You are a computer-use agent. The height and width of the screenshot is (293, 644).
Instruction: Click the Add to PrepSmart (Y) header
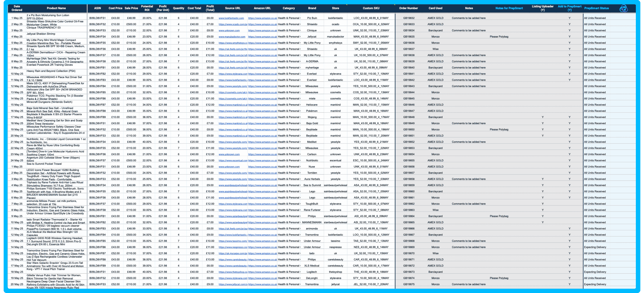[x=570, y=8]
